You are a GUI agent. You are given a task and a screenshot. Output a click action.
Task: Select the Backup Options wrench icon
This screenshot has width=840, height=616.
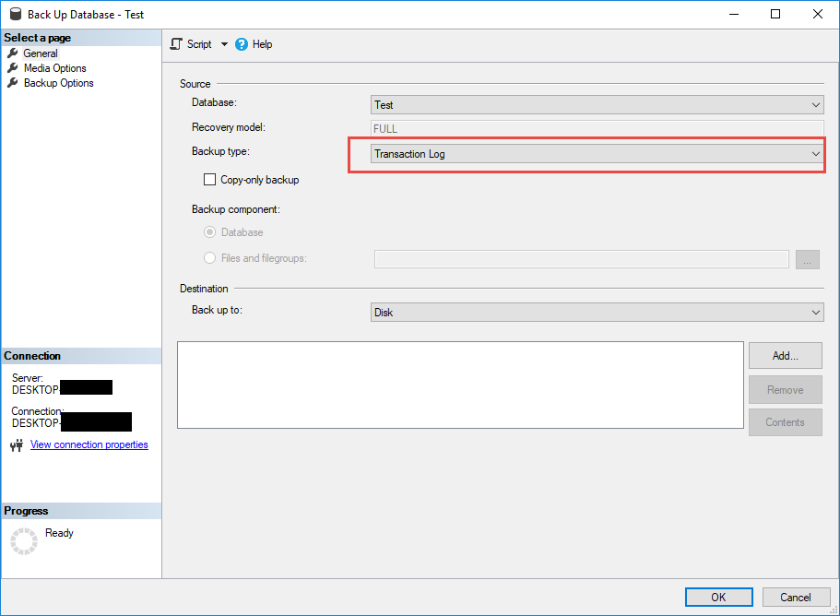click(12, 83)
